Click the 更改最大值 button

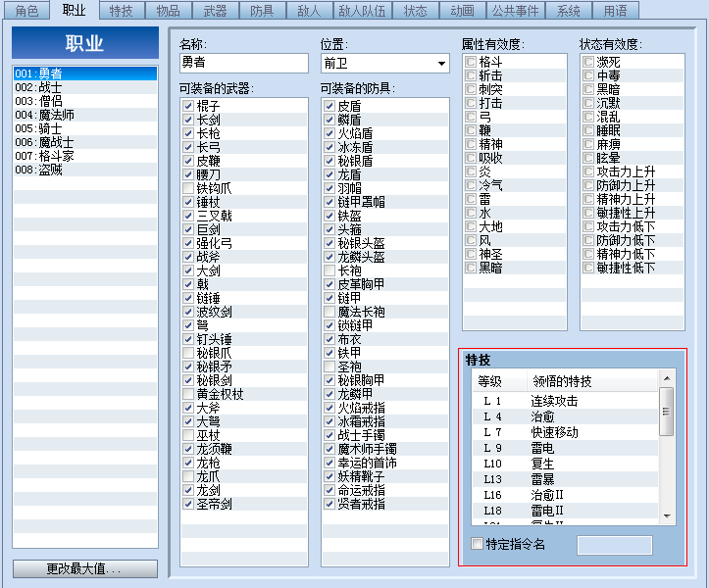click(85, 568)
